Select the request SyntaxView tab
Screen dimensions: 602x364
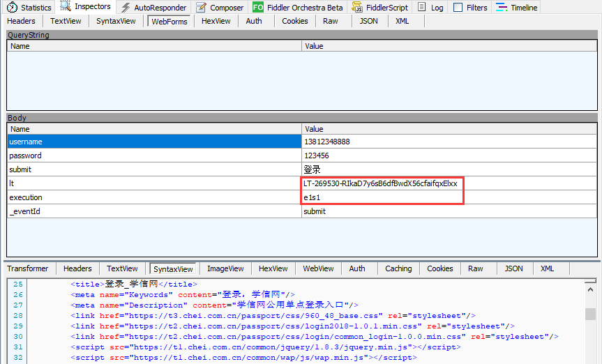click(x=116, y=21)
